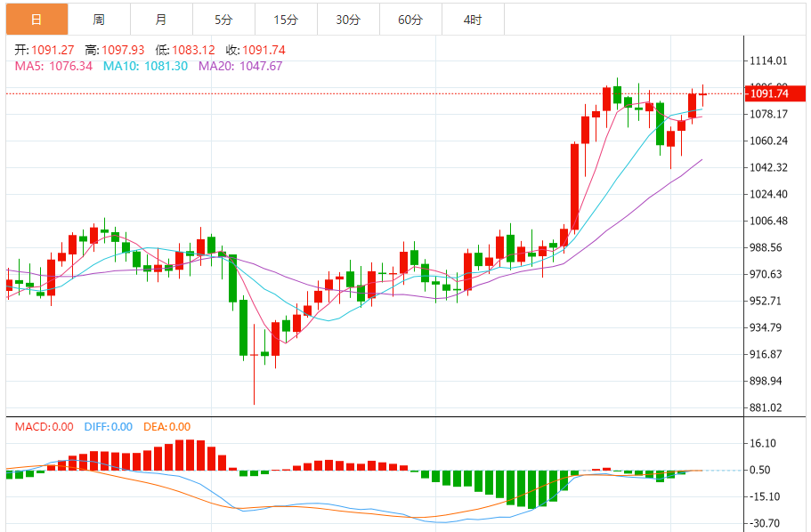Switch to the 月 monthly tab
Image resolution: width=811 pixels, height=532 pixels.
coord(161,20)
